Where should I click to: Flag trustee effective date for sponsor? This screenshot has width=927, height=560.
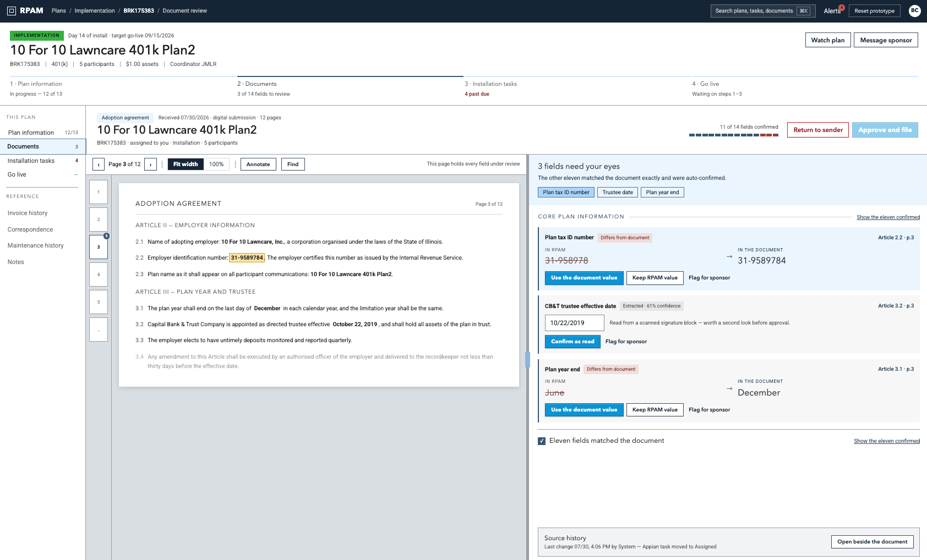click(626, 342)
